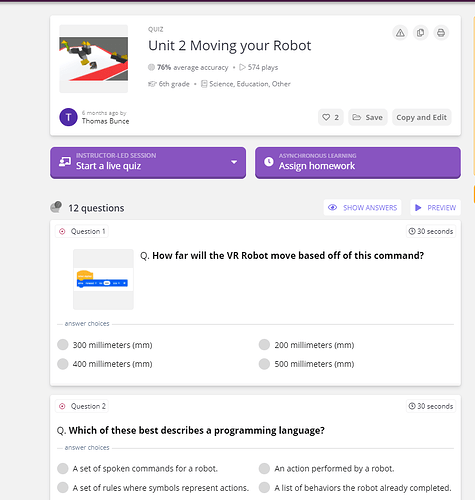This screenshot has width=475, height=500.
Task: Choose 'An action performed by a robot' option
Action: point(326,468)
